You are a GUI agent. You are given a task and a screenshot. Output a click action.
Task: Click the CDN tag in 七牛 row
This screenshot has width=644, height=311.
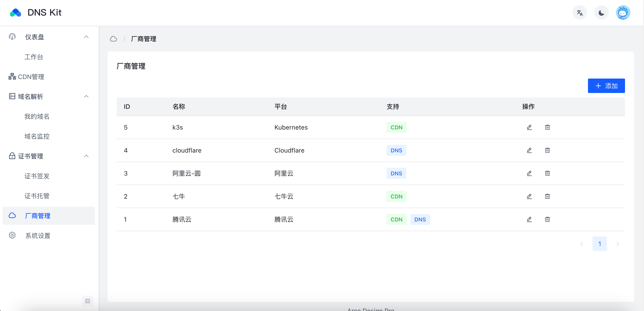tap(397, 196)
